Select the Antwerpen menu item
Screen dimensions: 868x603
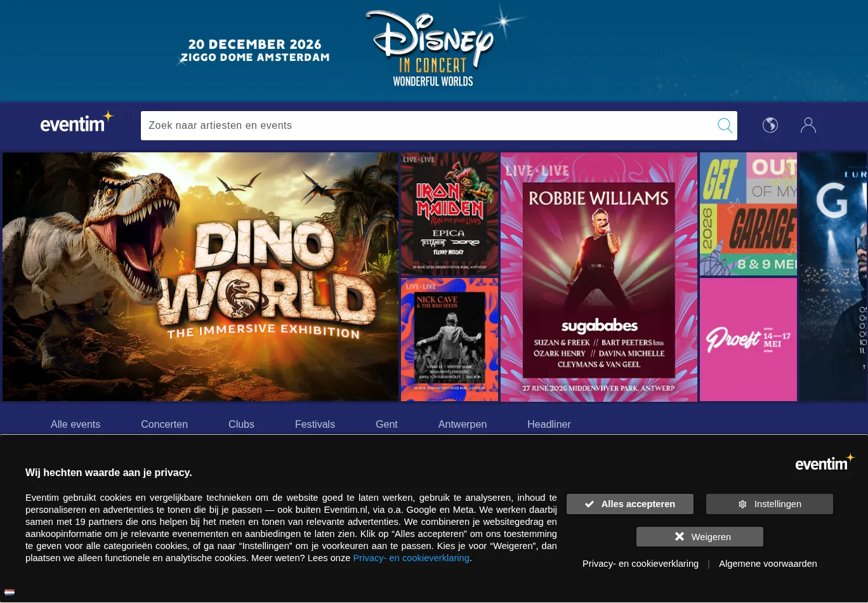point(462,424)
